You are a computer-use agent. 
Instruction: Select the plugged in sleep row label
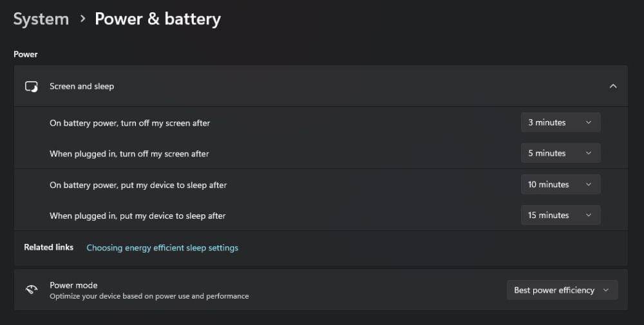137,216
